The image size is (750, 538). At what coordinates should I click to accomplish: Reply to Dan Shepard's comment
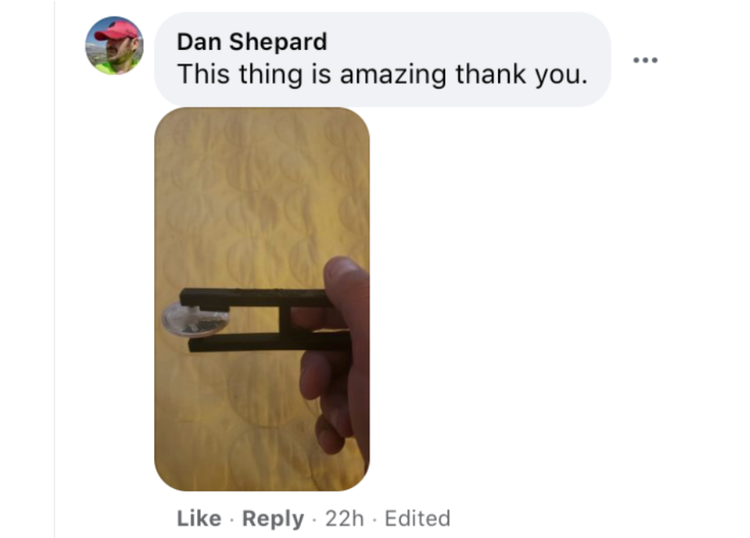[x=273, y=518]
